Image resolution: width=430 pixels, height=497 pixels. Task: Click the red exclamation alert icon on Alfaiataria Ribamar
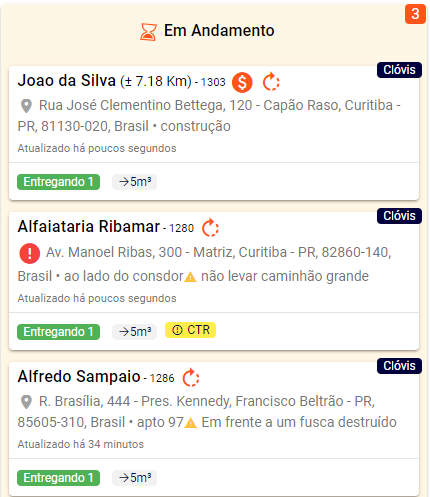tap(30, 253)
